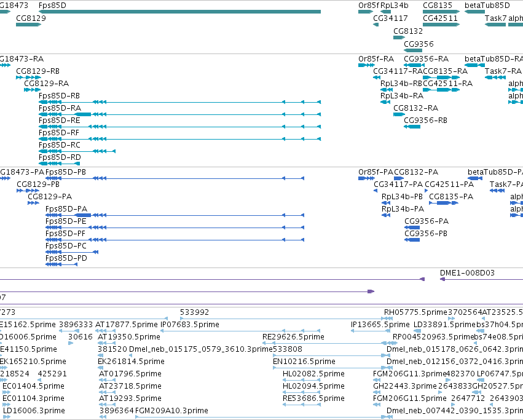Click the CG42511 gene label
This screenshot has height=420, width=523.
pyautogui.click(x=440, y=18)
